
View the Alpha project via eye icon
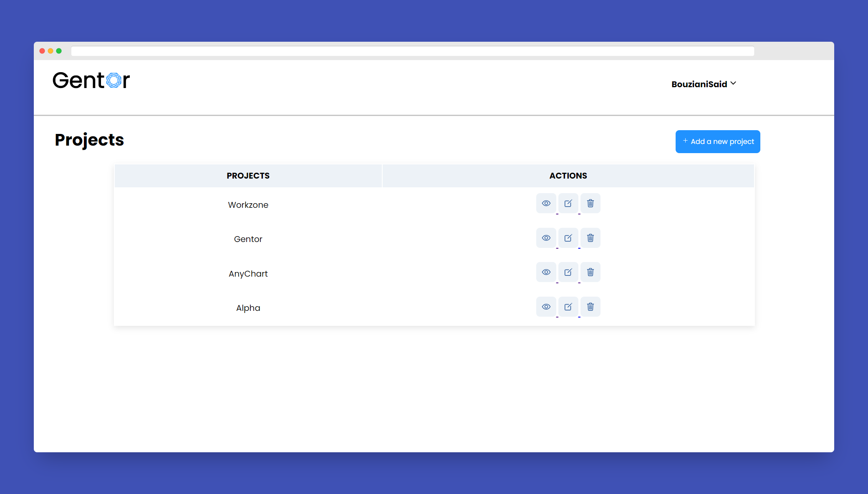(546, 307)
